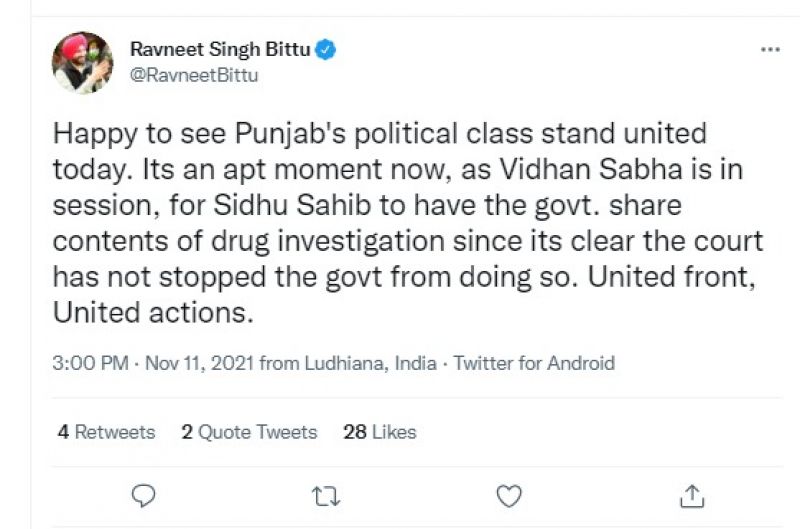This screenshot has width=800, height=529.
Task: Click the display name Ravneet Singh Bittu
Action: tap(221, 49)
